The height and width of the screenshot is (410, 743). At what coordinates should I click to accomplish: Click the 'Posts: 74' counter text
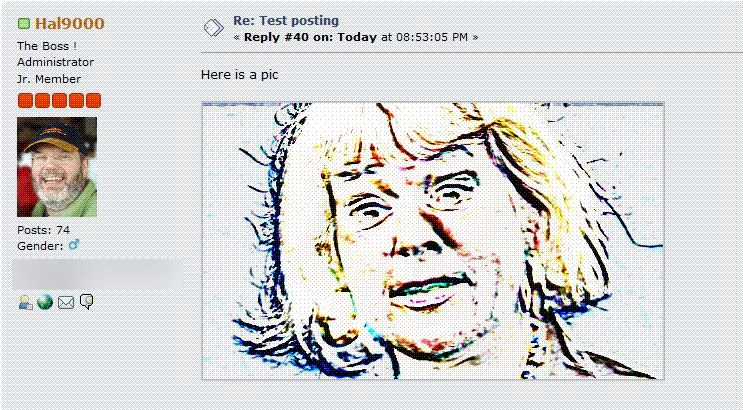(44, 230)
